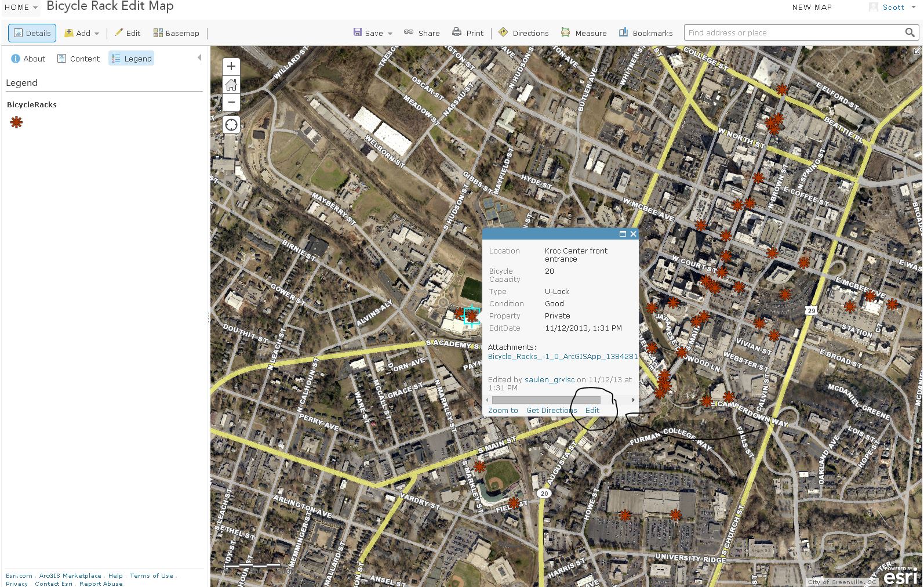
Task: Open the Bicycle_Racks attachment link
Action: tap(562, 356)
